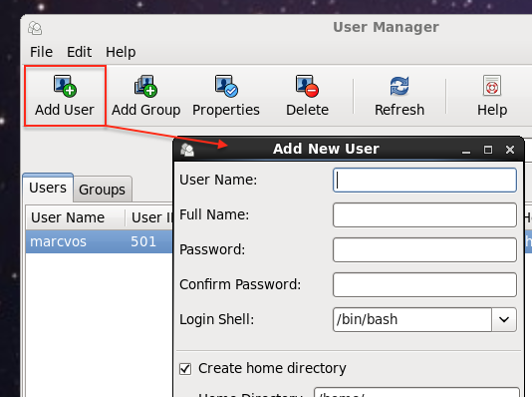Focus the Full Name input field
The height and width of the screenshot is (397, 532).
(x=424, y=215)
